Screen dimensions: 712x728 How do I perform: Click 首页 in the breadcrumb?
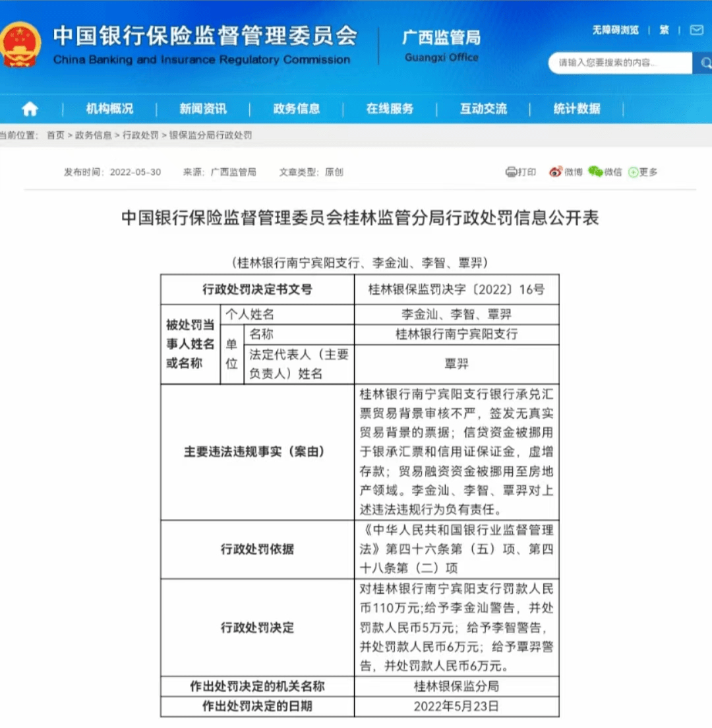coord(55,135)
